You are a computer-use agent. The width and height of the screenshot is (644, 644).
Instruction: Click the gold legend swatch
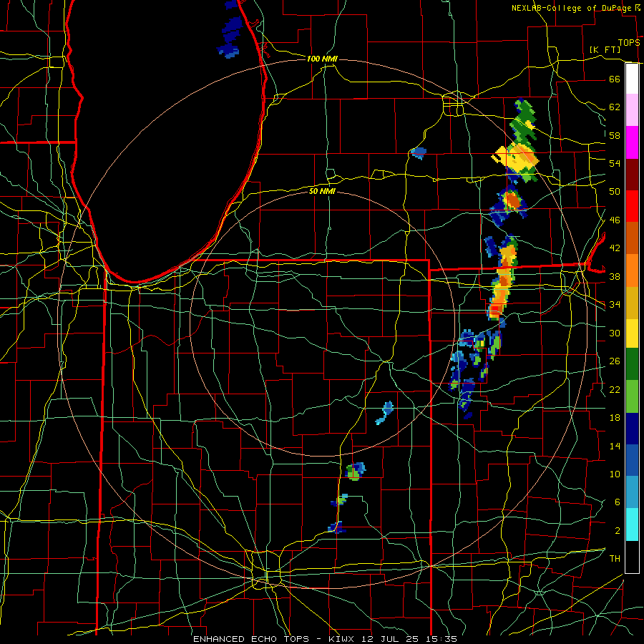click(x=632, y=302)
